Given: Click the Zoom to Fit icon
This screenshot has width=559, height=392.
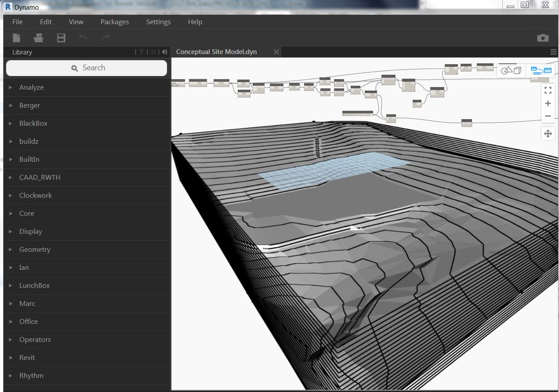Looking at the screenshot, I should click(x=548, y=90).
